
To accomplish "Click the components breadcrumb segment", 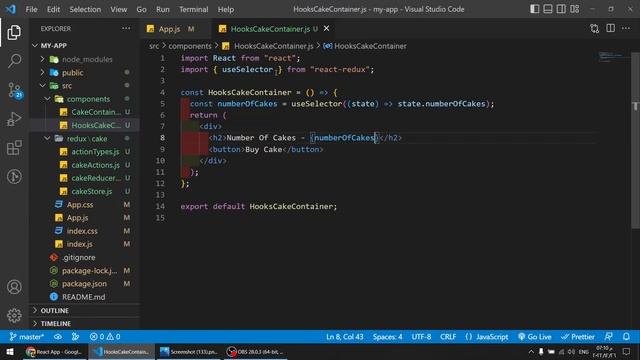I will (190, 46).
